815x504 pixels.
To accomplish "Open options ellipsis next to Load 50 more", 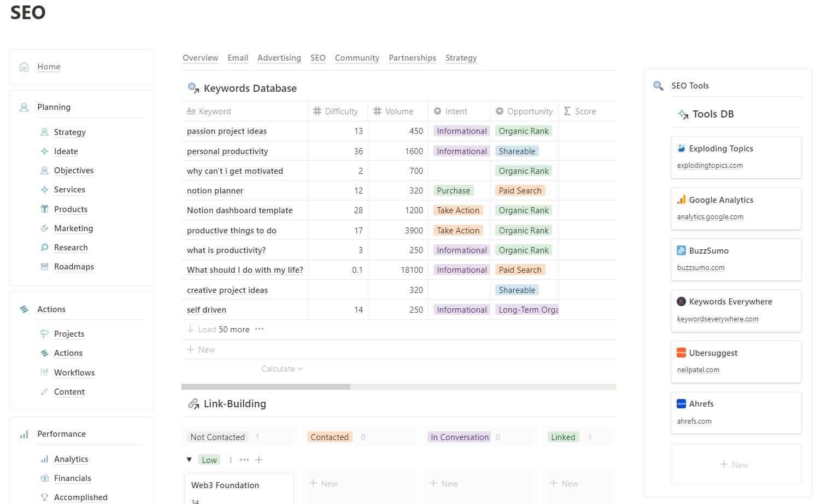I will 260,329.
